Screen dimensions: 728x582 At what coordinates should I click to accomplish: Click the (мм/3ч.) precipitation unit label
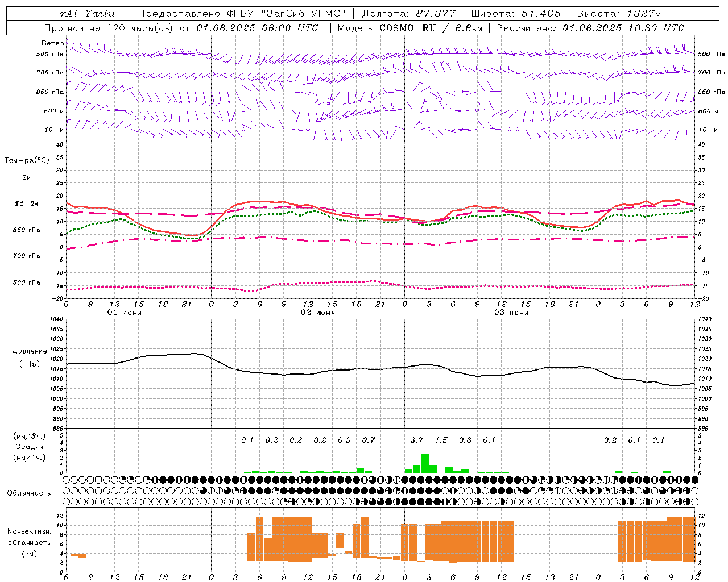(29, 436)
